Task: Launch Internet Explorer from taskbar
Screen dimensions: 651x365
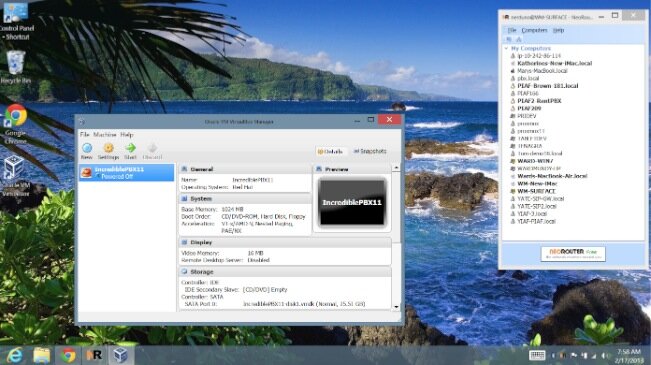Action: [15, 355]
